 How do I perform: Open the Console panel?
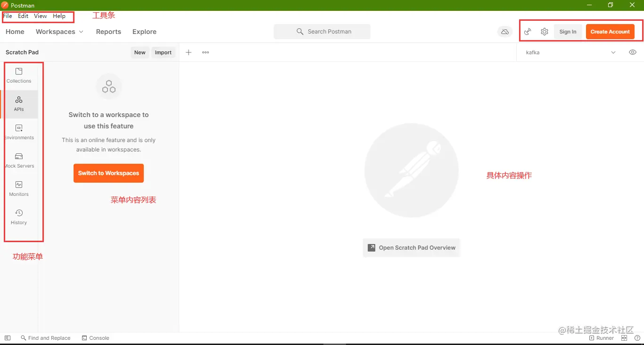[95, 338]
